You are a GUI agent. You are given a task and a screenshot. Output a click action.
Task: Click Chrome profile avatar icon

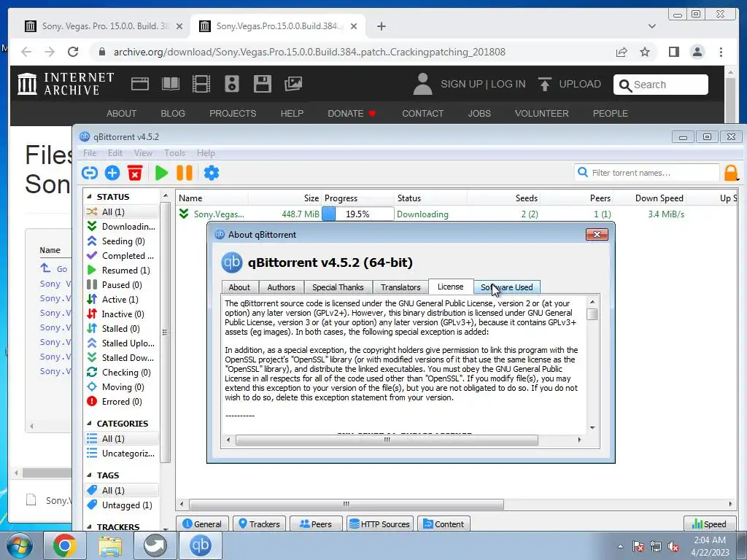coord(697,52)
